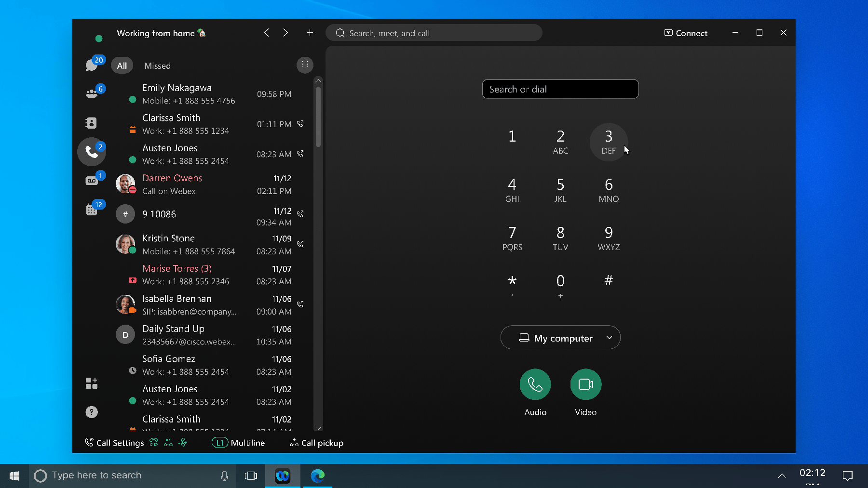Open the Help section

pyautogui.click(x=91, y=412)
